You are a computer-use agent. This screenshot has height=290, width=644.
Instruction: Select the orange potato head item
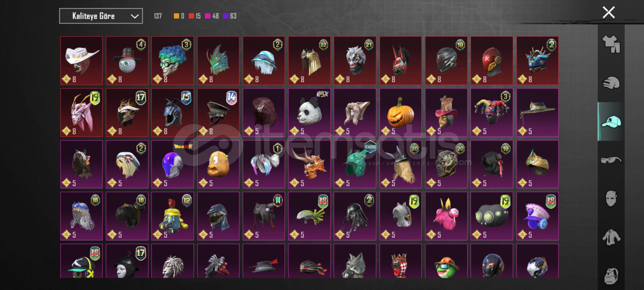click(x=218, y=164)
